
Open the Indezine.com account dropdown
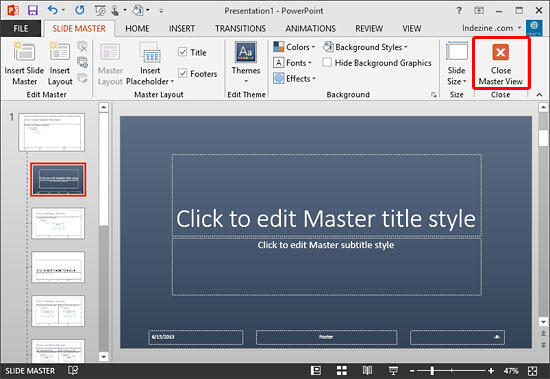tap(491, 28)
